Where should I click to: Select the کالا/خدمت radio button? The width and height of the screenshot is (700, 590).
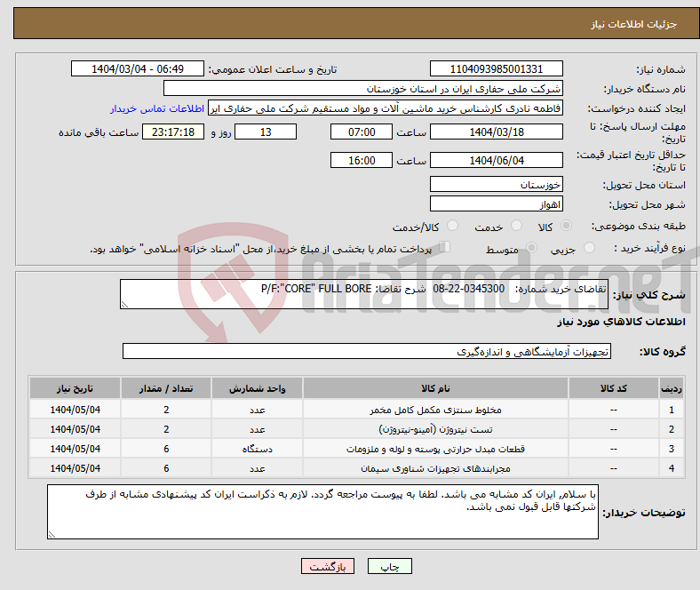coord(452,227)
